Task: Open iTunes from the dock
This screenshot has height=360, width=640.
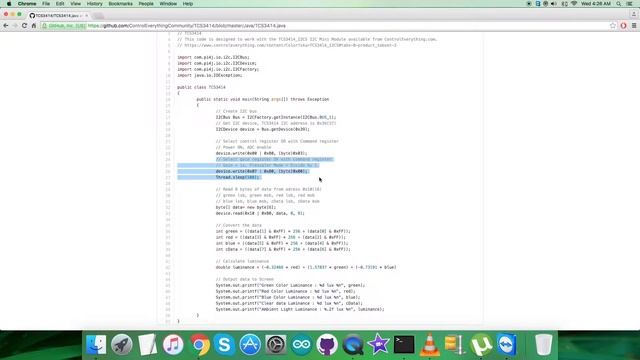Action: tap(173, 345)
